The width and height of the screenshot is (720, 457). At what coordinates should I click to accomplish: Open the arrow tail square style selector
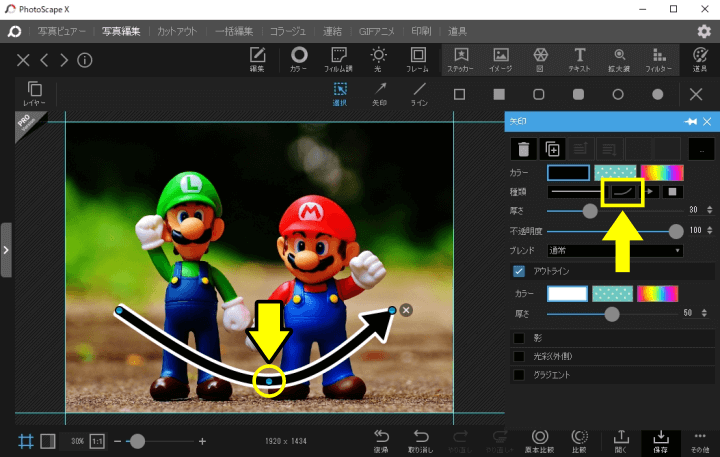(673, 192)
